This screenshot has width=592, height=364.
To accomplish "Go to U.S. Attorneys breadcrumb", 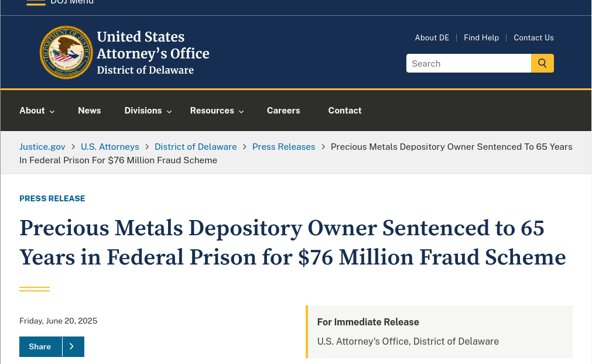I will point(110,147).
